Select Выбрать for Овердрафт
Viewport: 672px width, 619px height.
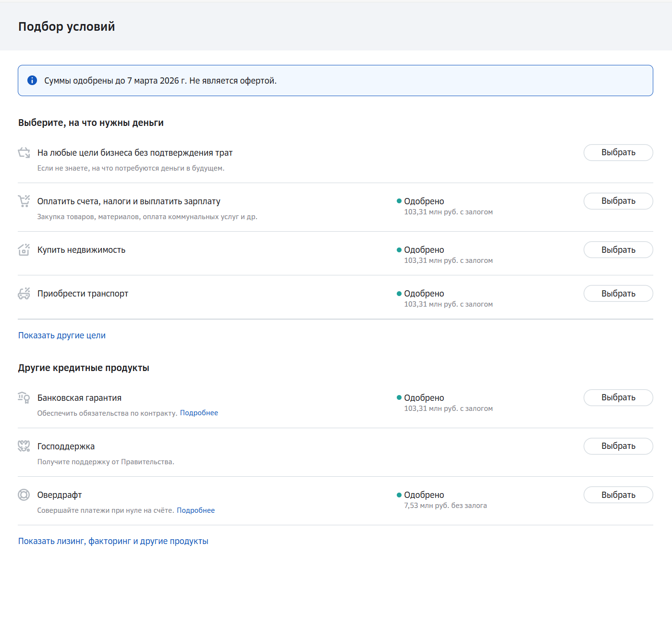[x=618, y=495]
